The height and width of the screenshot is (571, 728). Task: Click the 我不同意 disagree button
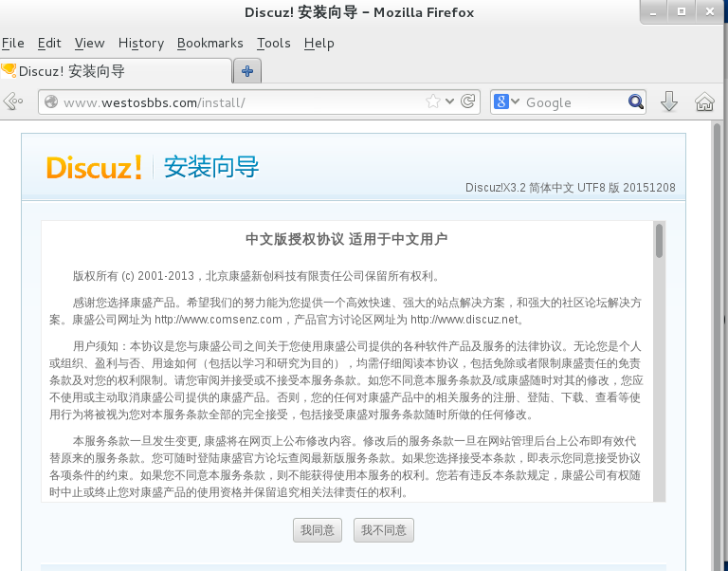click(384, 530)
